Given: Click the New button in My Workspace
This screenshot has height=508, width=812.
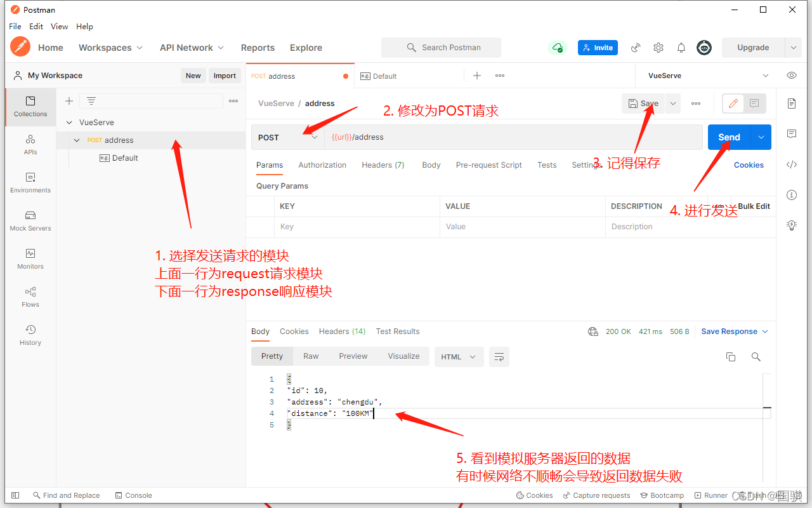Looking at the screenshot, I should pos(193,76).
